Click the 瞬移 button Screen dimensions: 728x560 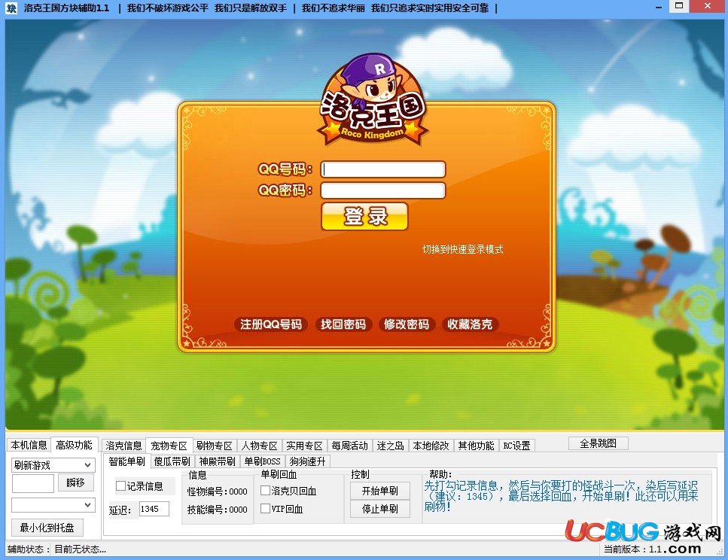76,483
